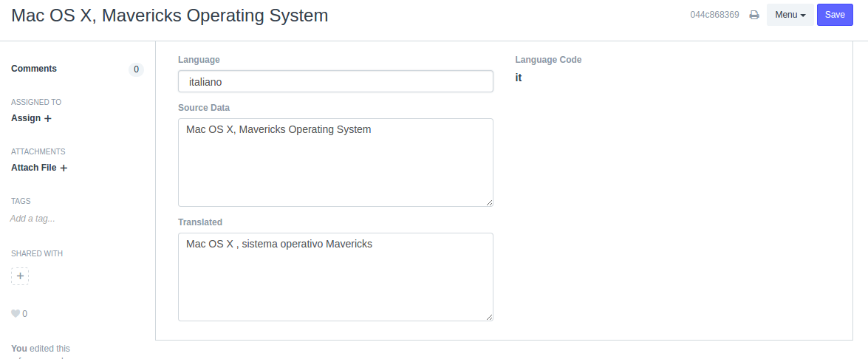This screenshot has width=868, height=359.
Task: Click inside the Source Data textarea
Action: click(x=335, y=163)
